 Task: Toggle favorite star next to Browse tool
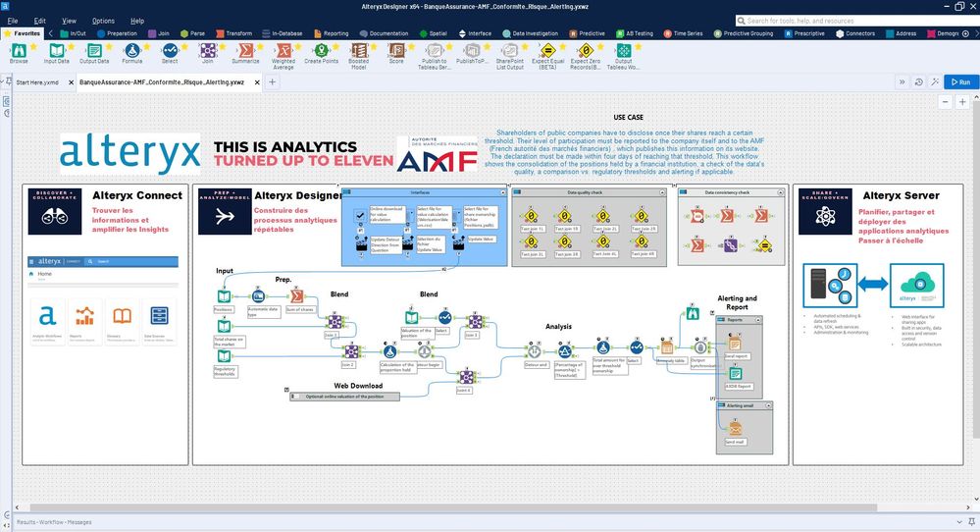(x=33, y=47)
